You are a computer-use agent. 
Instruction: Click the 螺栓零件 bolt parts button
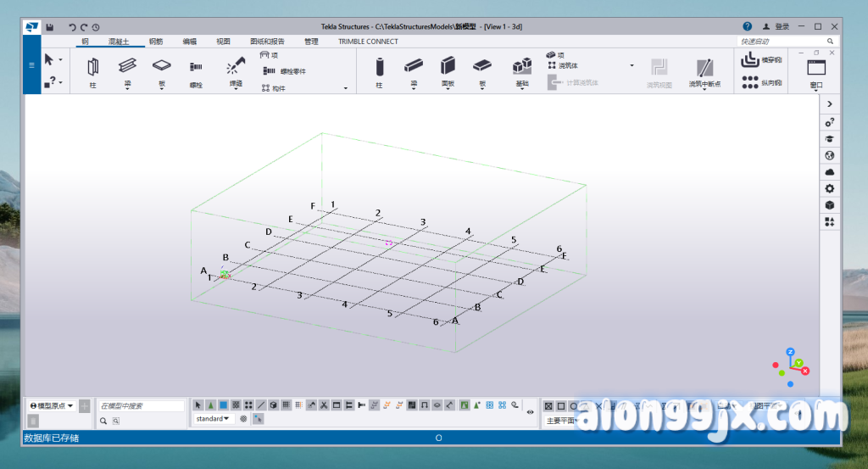[x=283, y=71]
